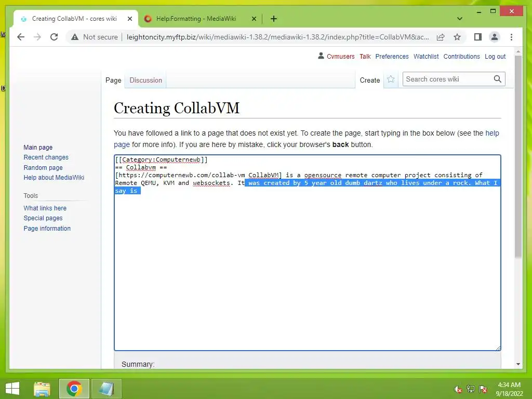Open Help about MediaWiki
The image size is (532, 399).
coord(54,178)
